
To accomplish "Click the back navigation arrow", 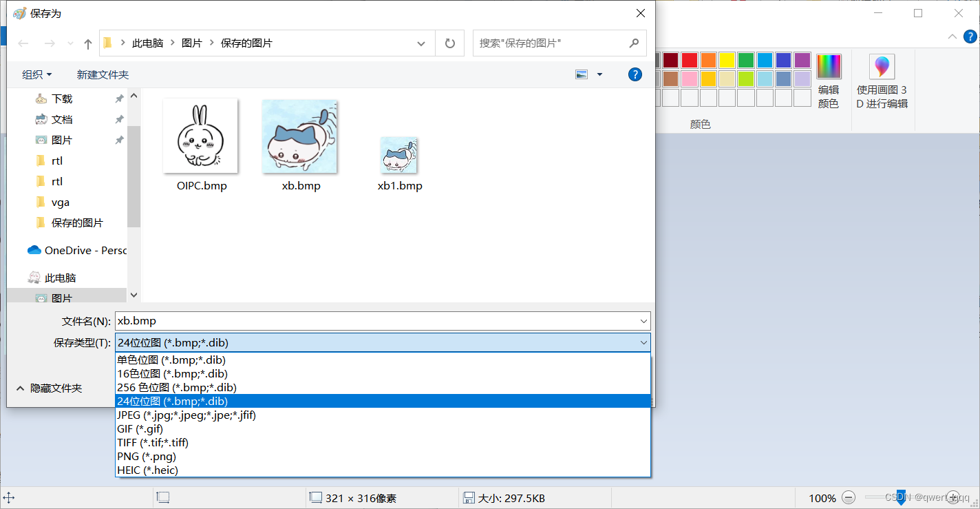I will point(23,43).
